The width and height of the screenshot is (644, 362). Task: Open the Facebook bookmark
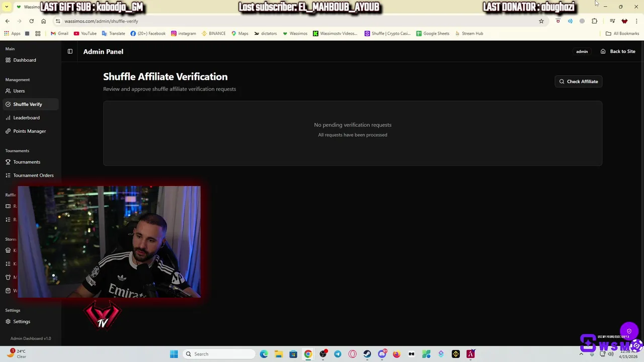pos(148,34)
